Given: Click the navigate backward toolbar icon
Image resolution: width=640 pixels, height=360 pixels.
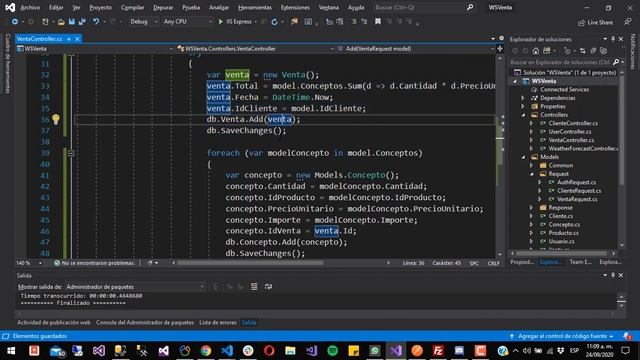Looking at the screenshot, I should coord(15,22).
